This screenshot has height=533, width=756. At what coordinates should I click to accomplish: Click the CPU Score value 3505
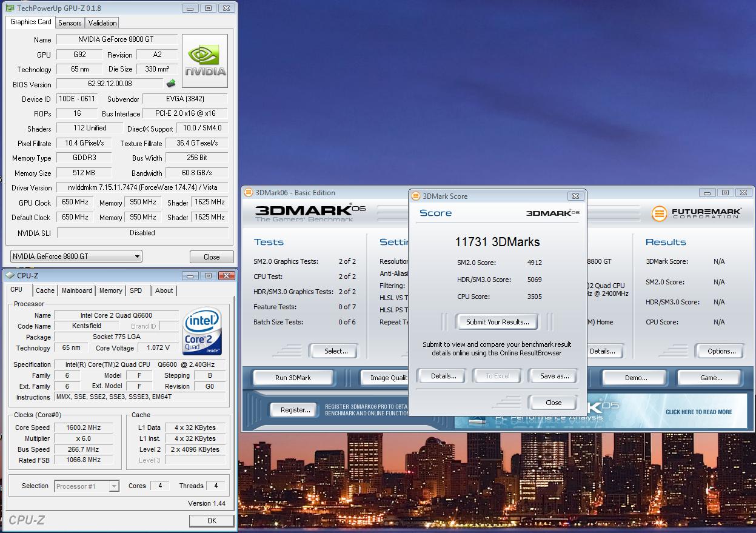point(534,297)
